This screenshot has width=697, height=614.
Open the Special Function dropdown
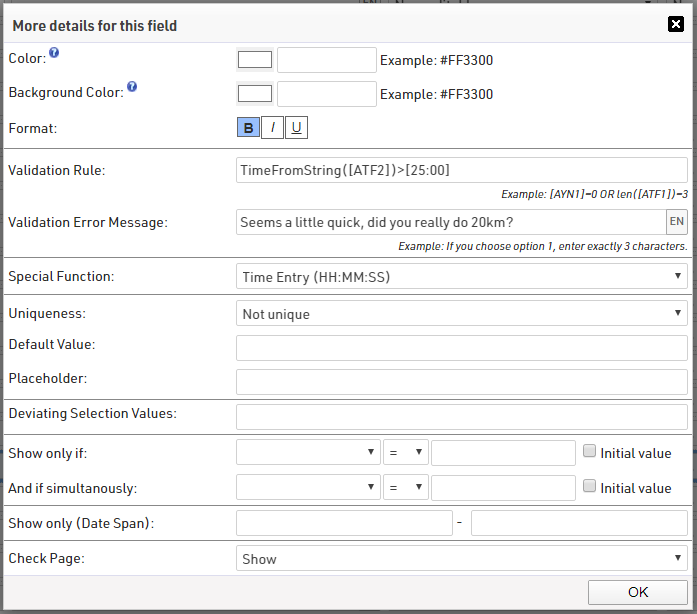click(x=462, y=277)
